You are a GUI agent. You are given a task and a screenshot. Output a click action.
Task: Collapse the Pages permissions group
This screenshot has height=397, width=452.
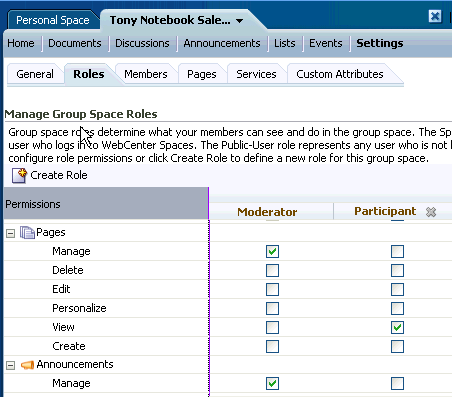click(10, 233)
